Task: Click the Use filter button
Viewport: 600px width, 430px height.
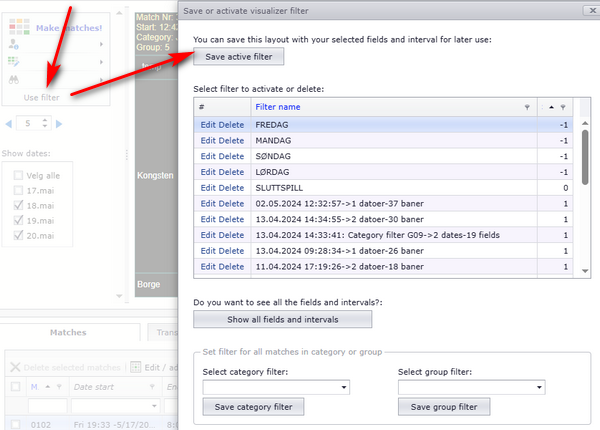Action: click(41, 98)
